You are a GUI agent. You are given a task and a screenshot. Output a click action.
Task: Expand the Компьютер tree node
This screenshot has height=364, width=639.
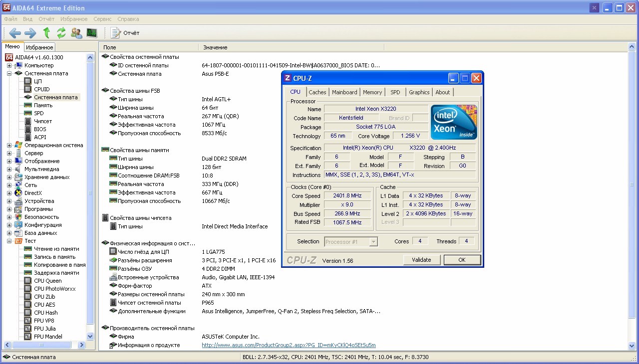click(9, 65)
